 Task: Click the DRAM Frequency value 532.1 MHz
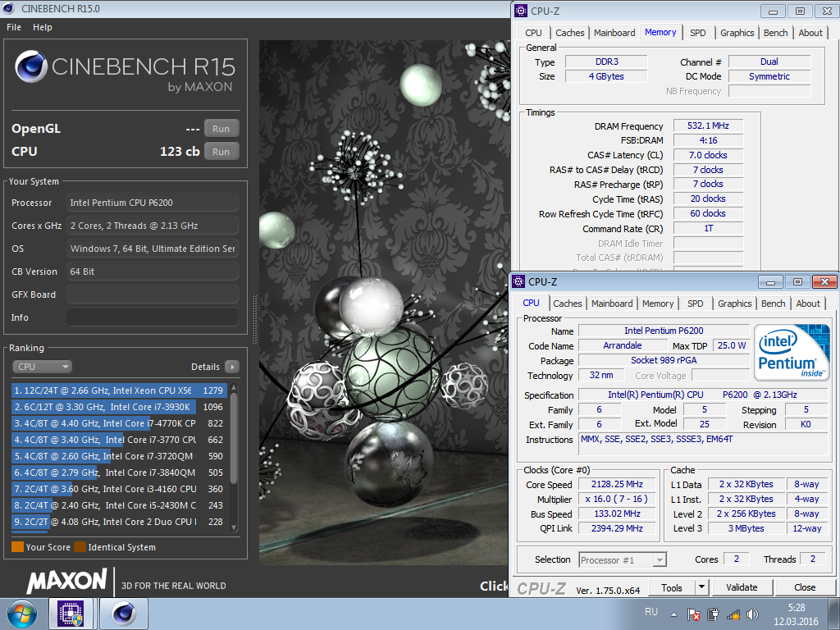[x=708, y=126]
